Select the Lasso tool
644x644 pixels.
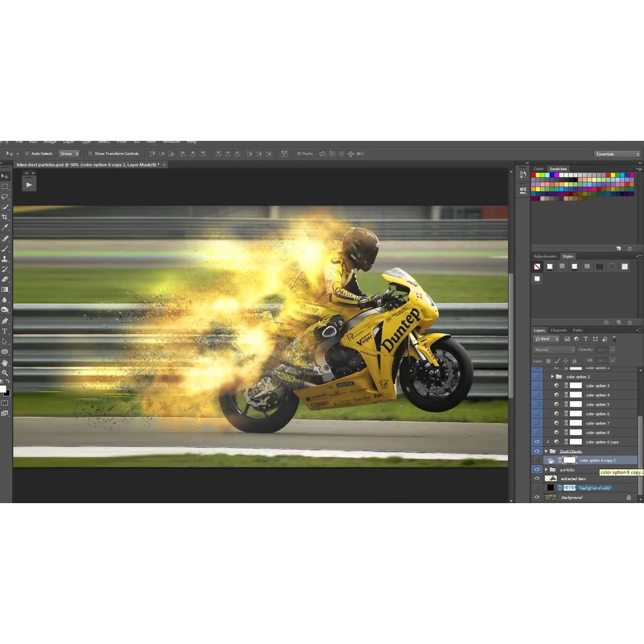[x=5, y=196]
